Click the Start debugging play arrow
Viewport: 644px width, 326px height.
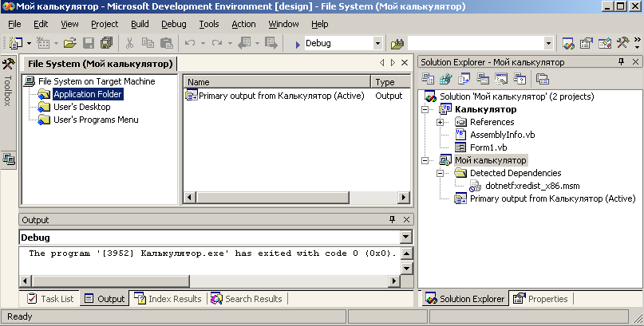(298, 44)
